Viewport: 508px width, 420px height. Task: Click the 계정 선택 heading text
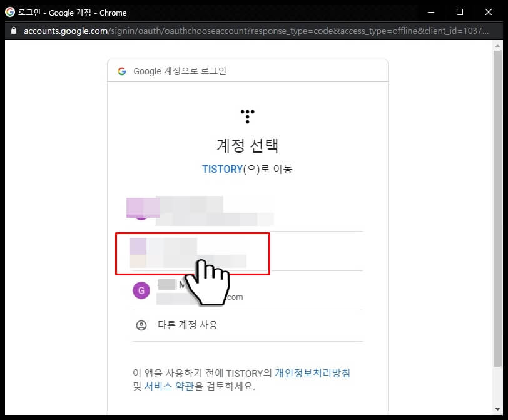pos(248,145)
